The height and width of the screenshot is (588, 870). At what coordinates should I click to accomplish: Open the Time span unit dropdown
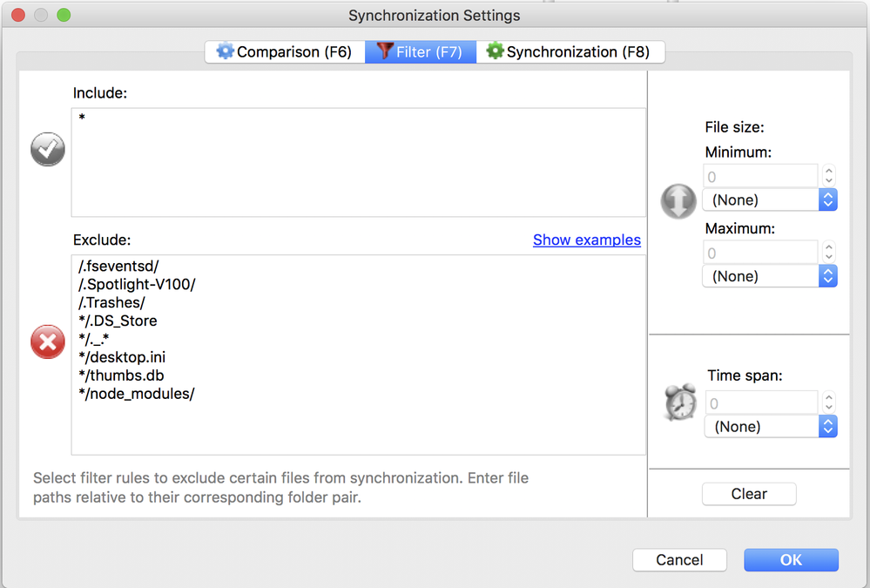[770, 427]
